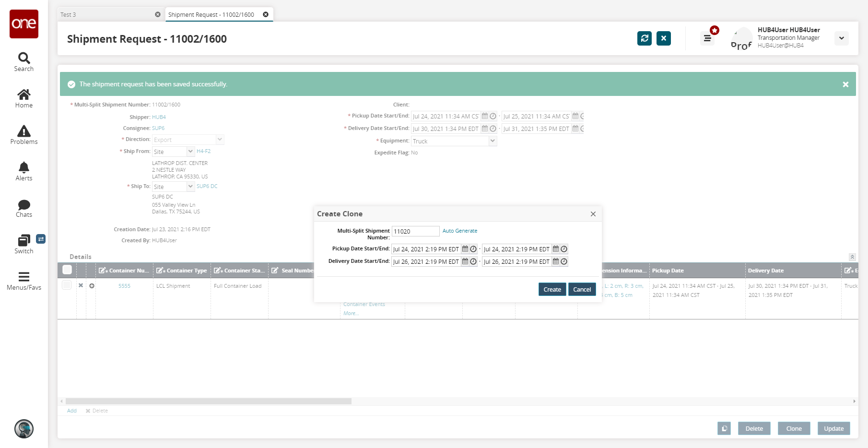Click Create in the Create Clone dialog
The height and width of the screenshot is (448, 868).
[x=552, y=289]
